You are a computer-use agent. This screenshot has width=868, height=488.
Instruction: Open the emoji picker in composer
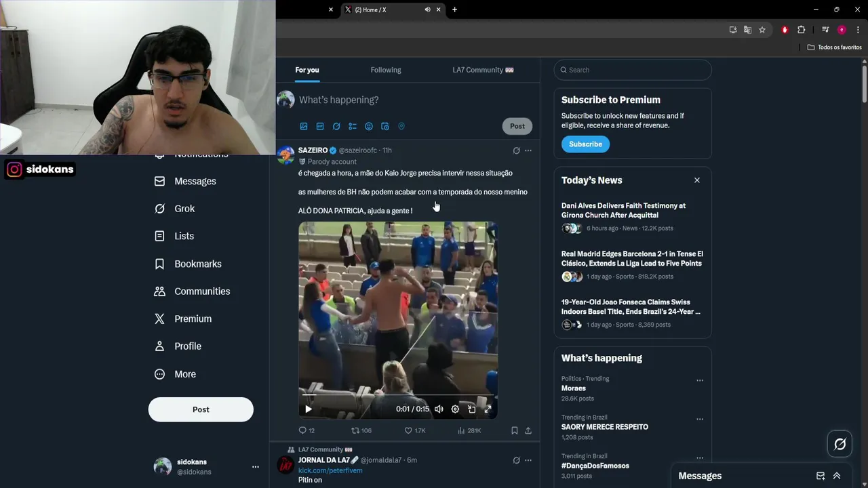click(369, 126)
